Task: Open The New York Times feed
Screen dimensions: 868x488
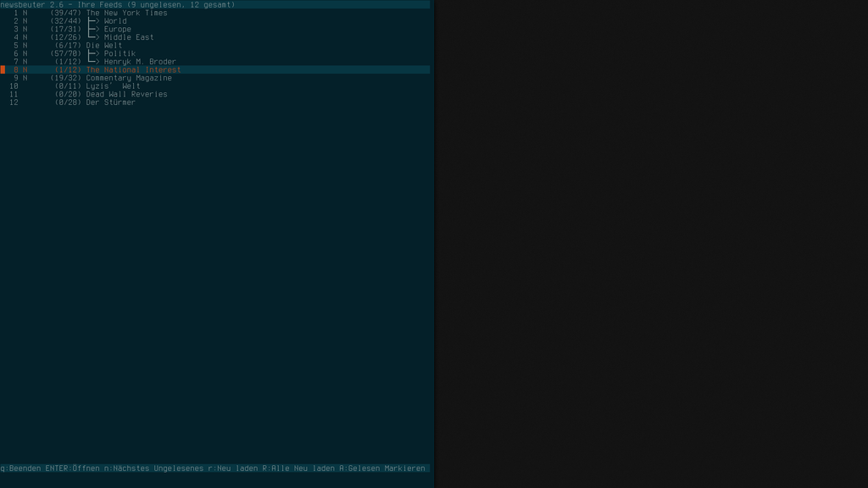Action: (x=214, y=13)
